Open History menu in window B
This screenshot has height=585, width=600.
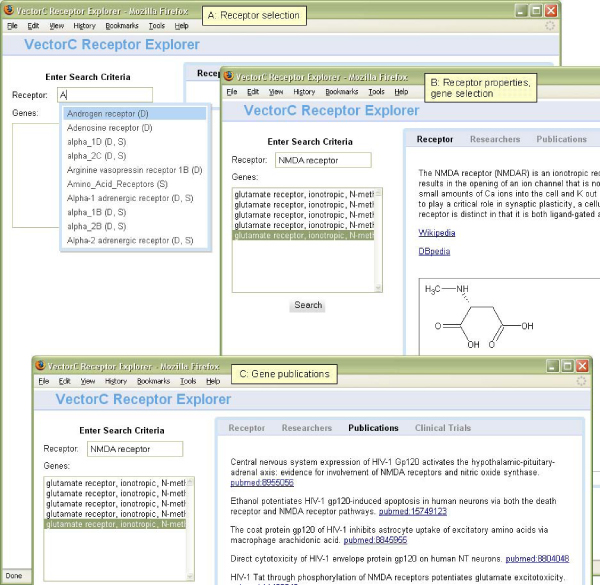pyautogui.click(x=304, y=92)
